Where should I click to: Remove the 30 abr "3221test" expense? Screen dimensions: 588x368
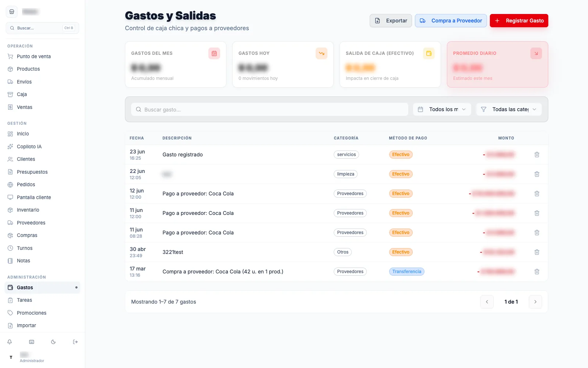537,252
